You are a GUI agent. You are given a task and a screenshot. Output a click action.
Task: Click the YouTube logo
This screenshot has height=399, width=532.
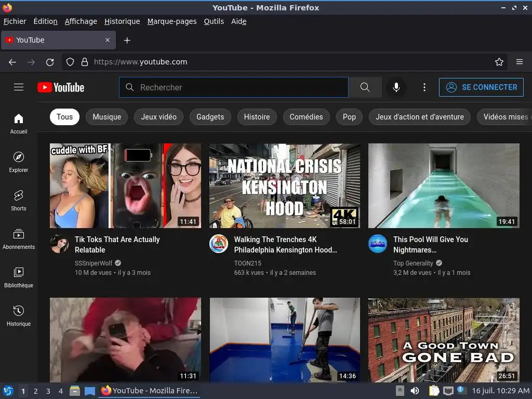pos(61,87)
